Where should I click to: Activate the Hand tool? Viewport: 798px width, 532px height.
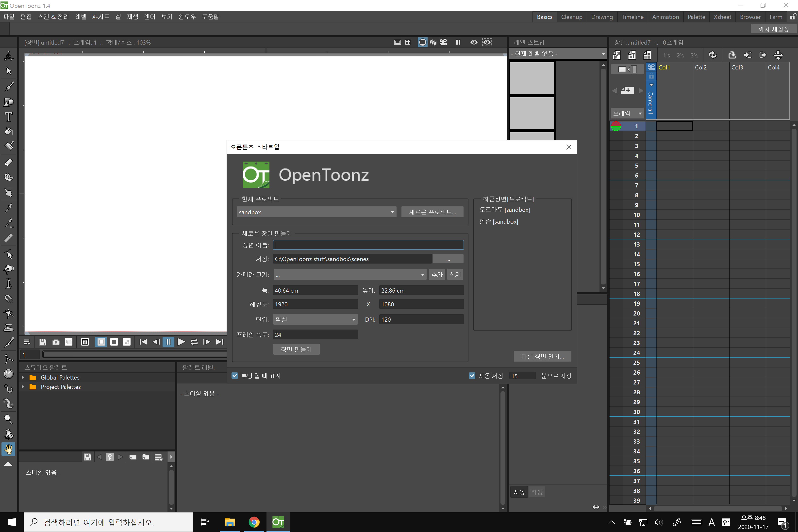click(x=9, y=449)
